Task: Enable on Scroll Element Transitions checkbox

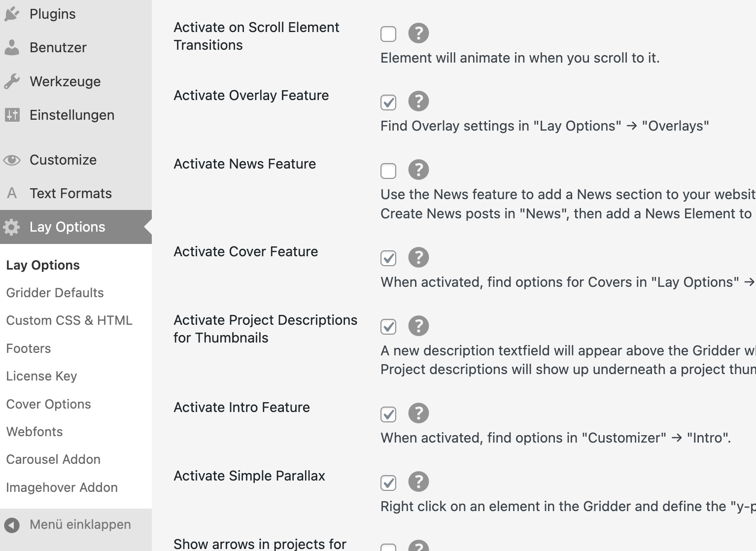Action: (388, 34)
